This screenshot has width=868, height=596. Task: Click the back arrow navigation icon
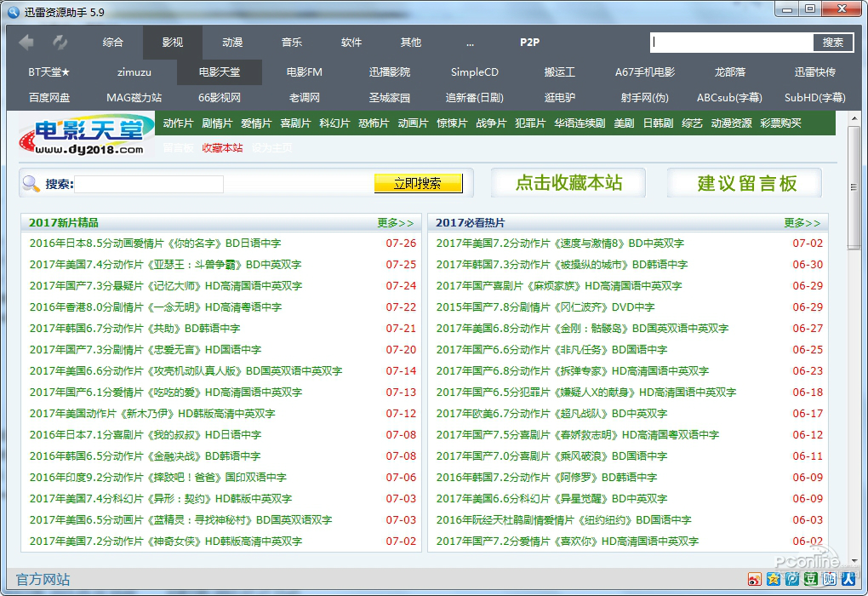click(26, 43)
